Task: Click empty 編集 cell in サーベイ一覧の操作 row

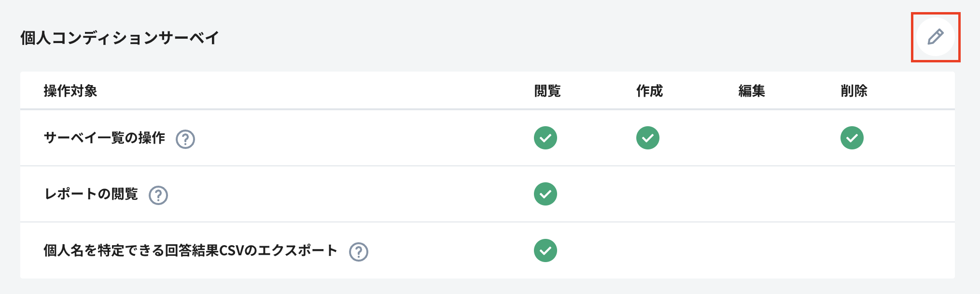Action: [x=752, y=138]
